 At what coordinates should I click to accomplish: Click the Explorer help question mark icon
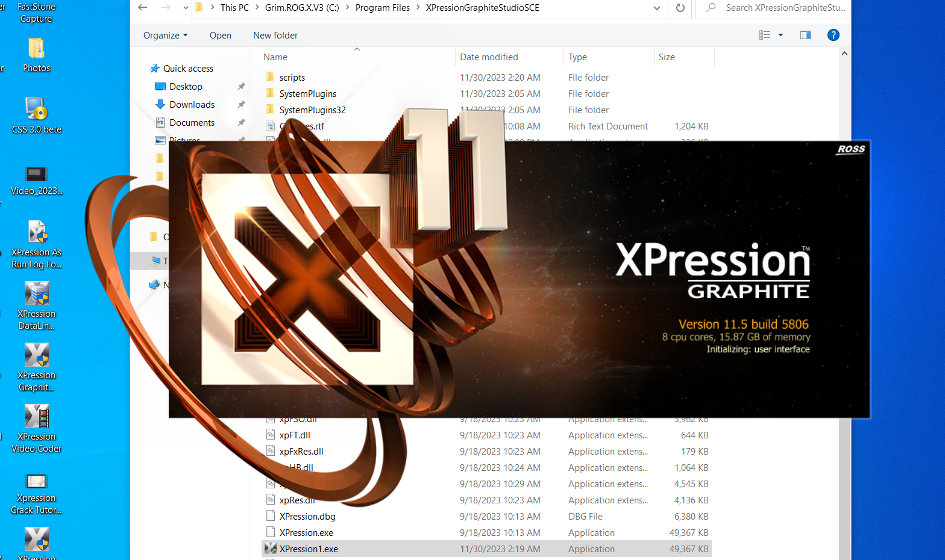[x=833, y=35]
